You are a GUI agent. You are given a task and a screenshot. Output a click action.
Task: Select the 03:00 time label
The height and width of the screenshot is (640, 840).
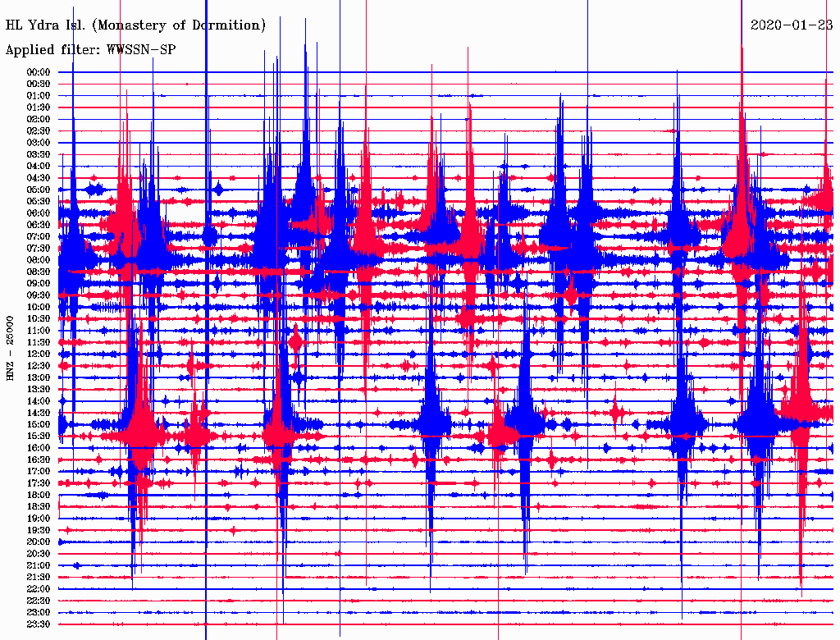pyautogui.click(x=39, y=143)
